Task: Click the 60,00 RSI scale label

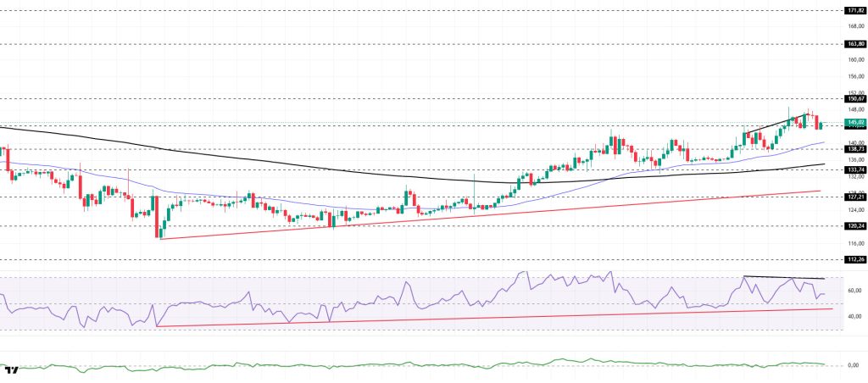Action: point(854,291)
